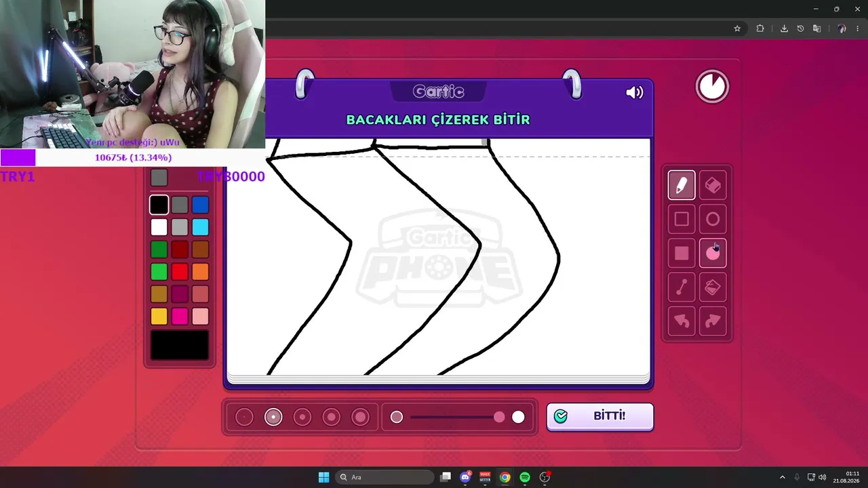Bookmark this page with star icon
The height and width of the screenshot is (488, 868).
tap(737, 28)
